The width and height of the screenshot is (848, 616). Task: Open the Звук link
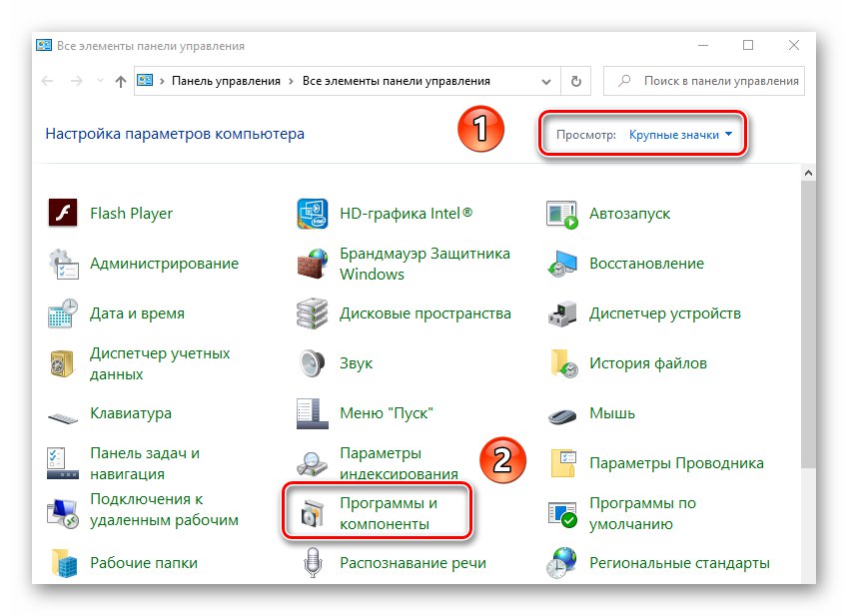356,363
